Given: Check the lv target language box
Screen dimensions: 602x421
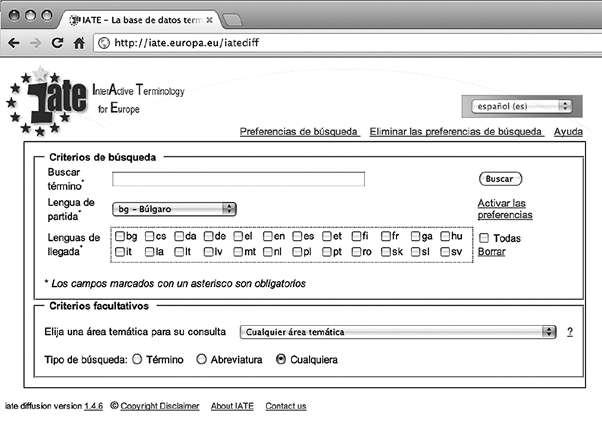Looking at the screenshot, I should point(208,252).
